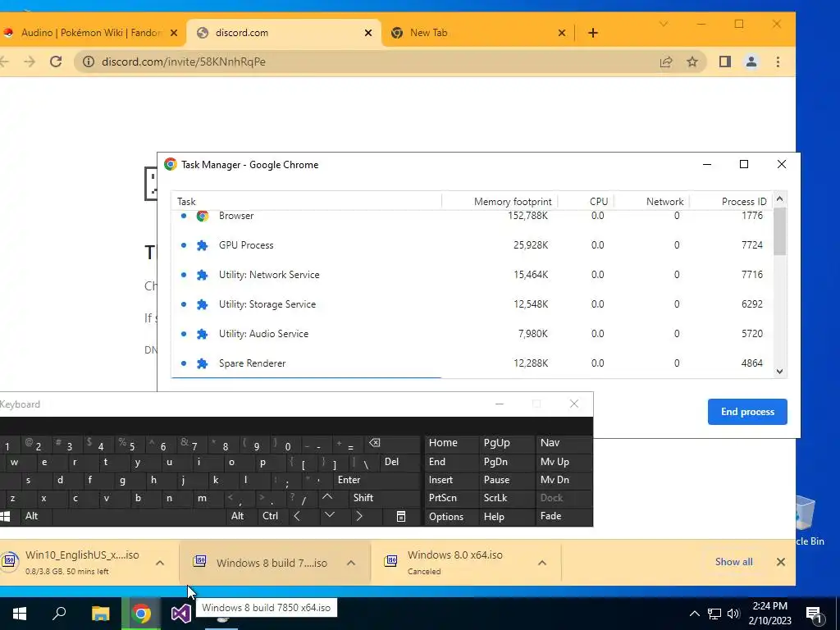Image resolution: width=840 pixels, height=630 pixels.
Task: Open the tab search chevron in Chrome
Action: 663,24
